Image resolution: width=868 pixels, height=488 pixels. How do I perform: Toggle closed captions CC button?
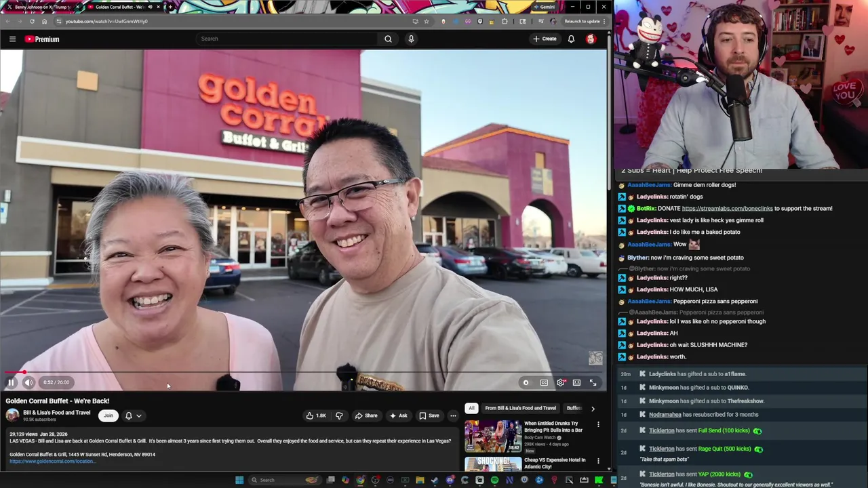point(544,382)
